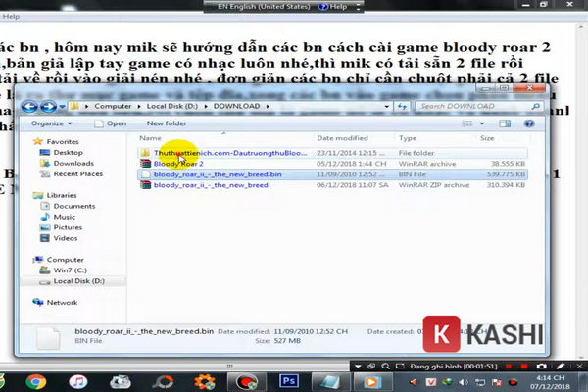
Task: Open the orange gear taskbar app
Action: pos(205,382)
